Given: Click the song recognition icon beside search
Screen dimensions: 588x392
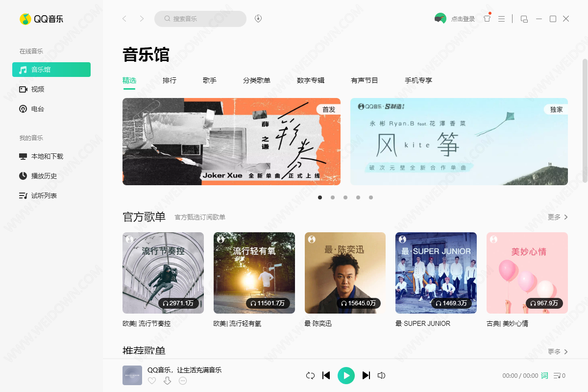Looking at the screenshot, I should click(x=258, y=19).
